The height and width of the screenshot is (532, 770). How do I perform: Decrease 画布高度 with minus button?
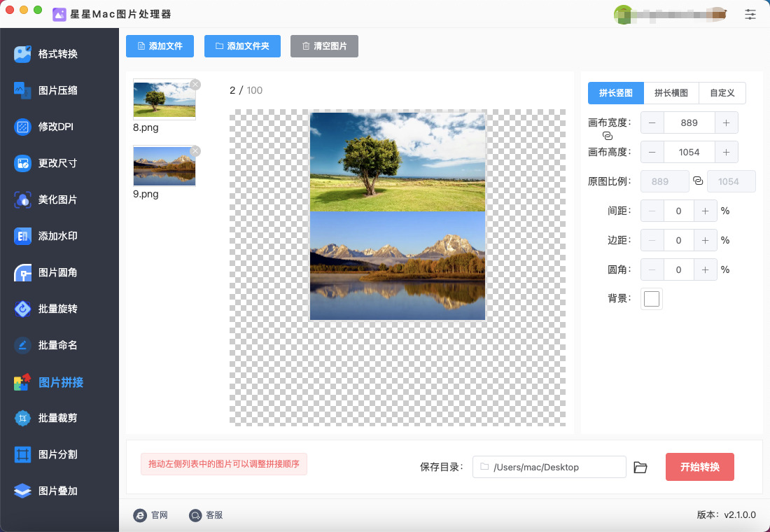[x=652, y=153]
